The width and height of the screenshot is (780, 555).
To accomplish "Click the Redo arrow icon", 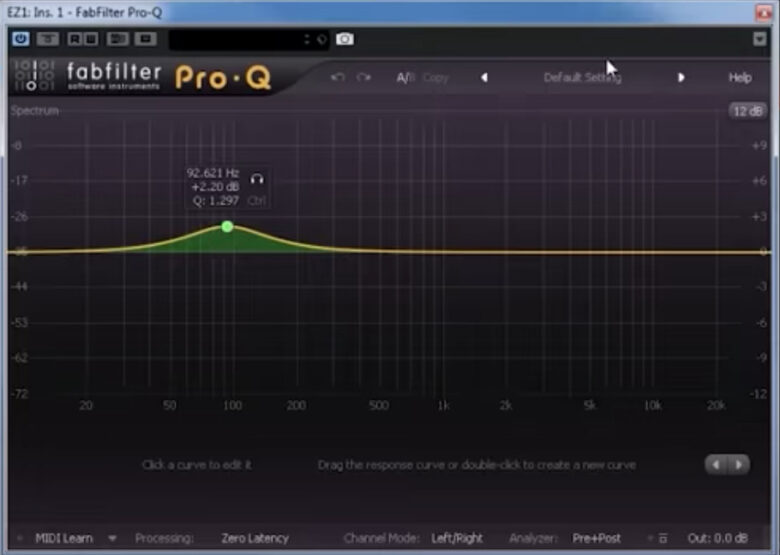I will tap(364, 78).
